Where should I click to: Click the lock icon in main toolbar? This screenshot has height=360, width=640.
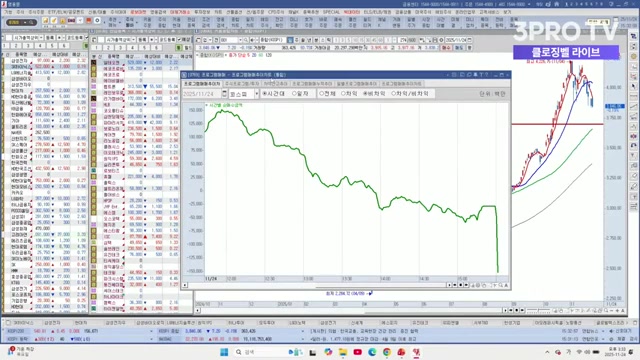62,21
